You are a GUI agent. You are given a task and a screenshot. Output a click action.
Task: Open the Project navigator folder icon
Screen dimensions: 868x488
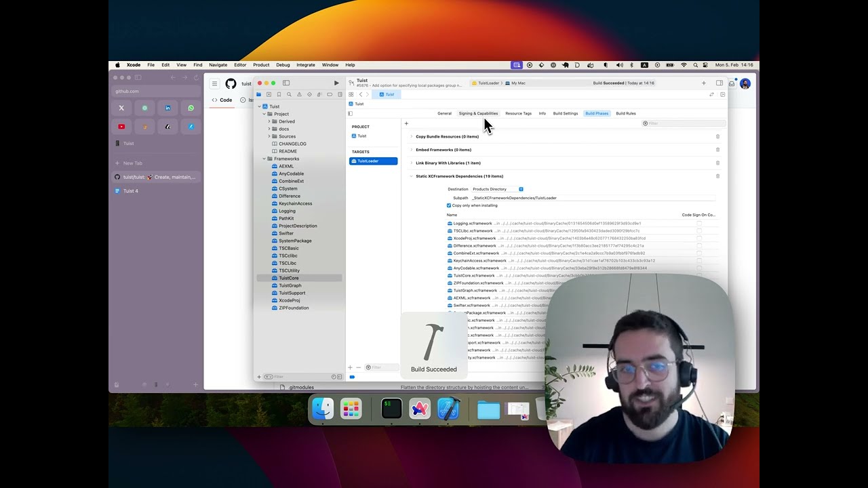(258, 94)
